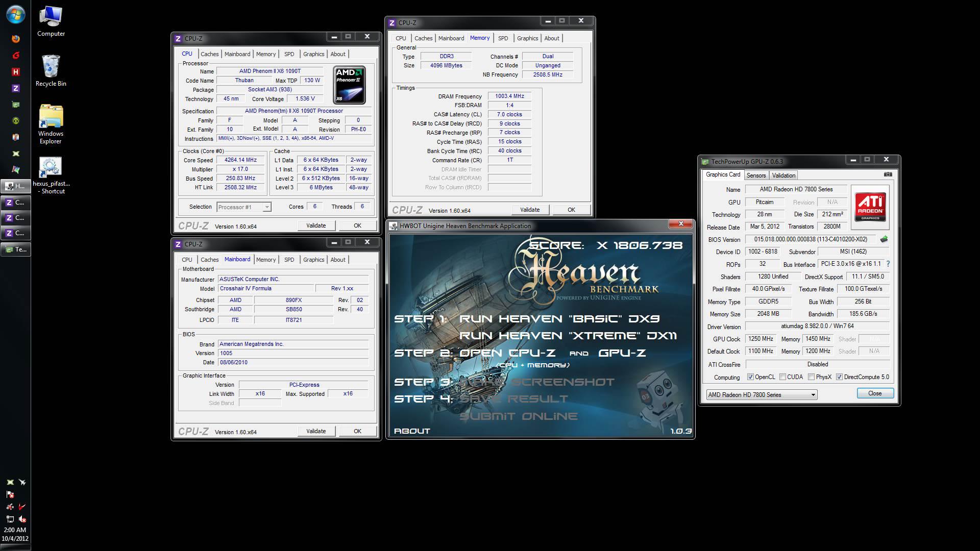The height and width of the screenshot is (551, 980).
Task: Click Validate in the Mainboard CPU-Z window
Action: pos(316,431)
